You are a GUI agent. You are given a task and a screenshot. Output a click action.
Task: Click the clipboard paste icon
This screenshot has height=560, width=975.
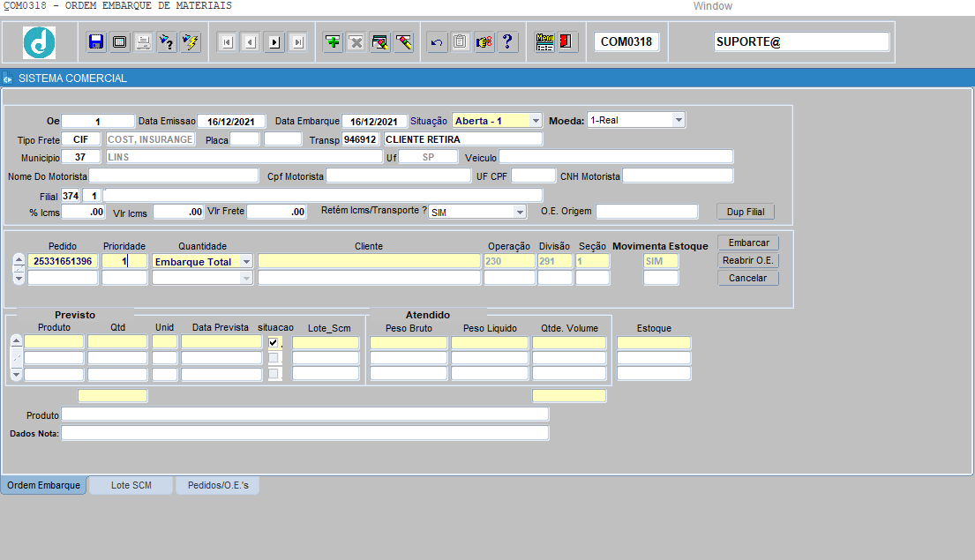460,42
